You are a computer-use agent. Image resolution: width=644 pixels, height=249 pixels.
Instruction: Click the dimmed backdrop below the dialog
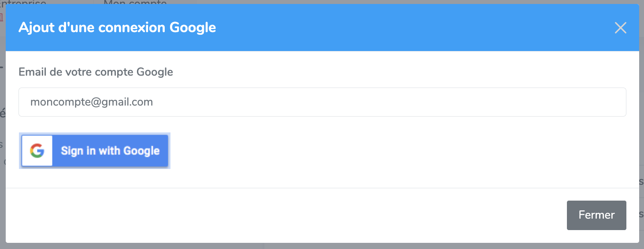tap(322, 246)
